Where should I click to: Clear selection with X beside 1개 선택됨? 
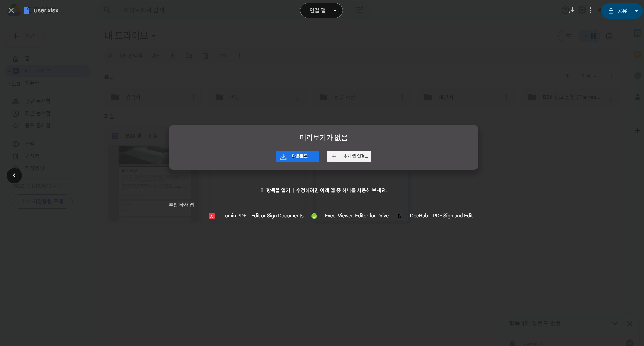[x=110, y=56]
